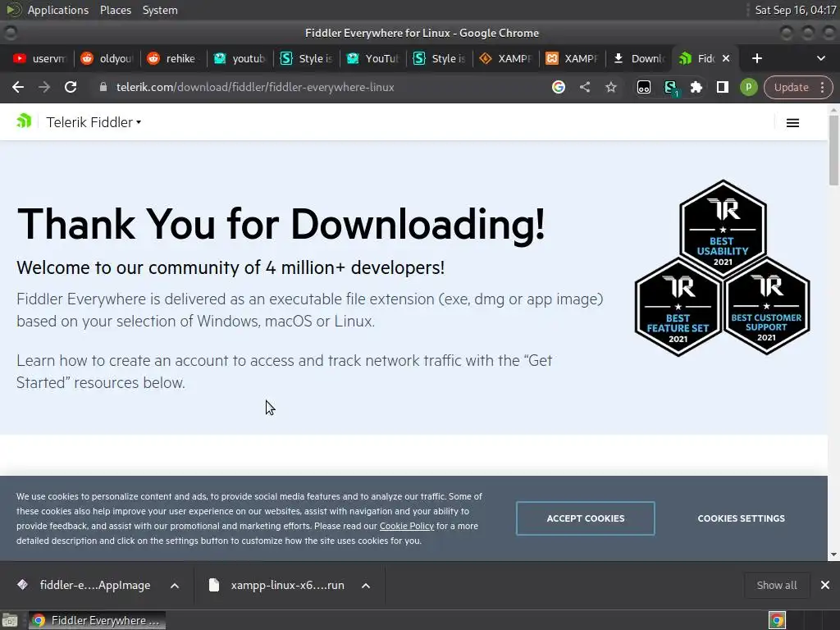This screenshot has width=840, height=630.
Task: Click the Chrome Update button
Action: pyautogui.click(x=792, y=87)
